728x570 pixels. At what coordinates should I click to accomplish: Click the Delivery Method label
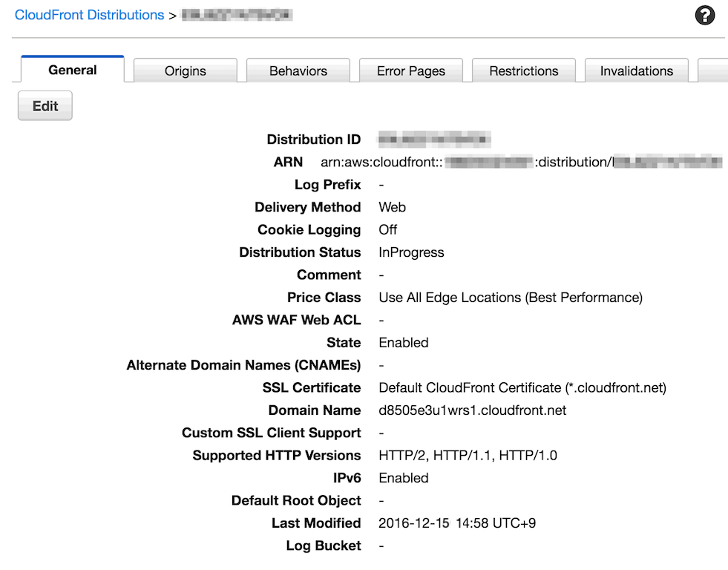pyautogui.click(x=308, y=207)
